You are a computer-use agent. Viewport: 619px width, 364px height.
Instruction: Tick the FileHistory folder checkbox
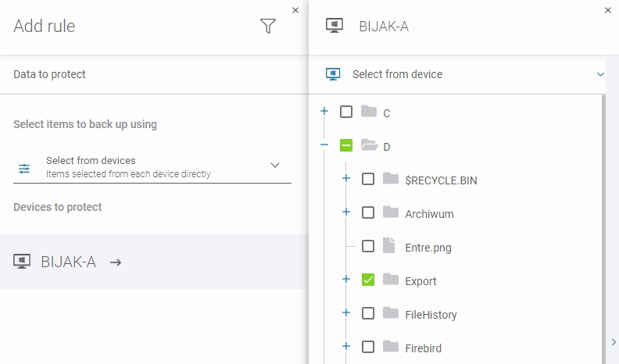(x=368, y=314)
